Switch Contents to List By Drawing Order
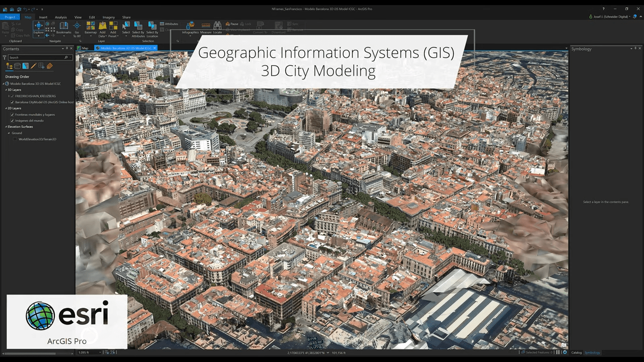 click(9, 66)
